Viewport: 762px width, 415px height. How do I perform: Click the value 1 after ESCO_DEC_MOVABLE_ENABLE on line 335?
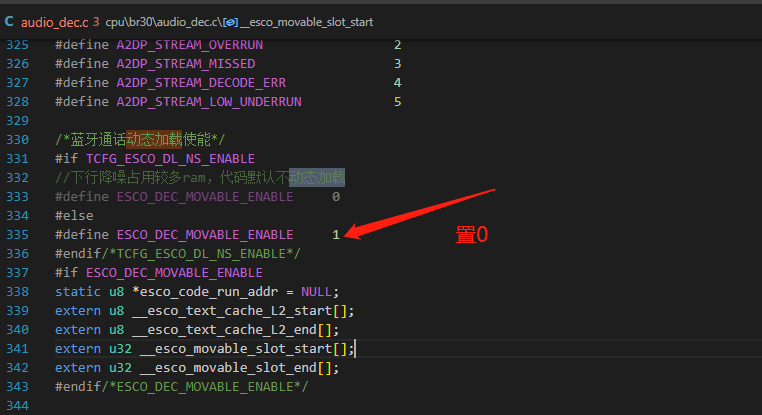tap(336, 235)
